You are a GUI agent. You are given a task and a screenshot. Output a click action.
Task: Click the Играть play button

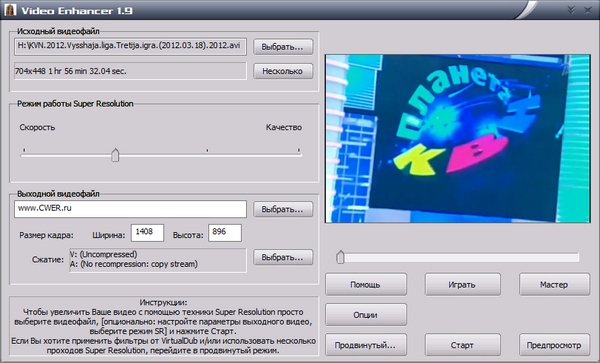(x=462, y=284)
